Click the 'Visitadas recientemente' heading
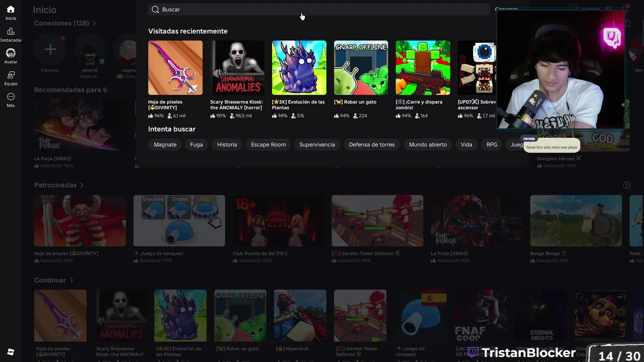Screen dimensions: 644x362 pos(188,31)
